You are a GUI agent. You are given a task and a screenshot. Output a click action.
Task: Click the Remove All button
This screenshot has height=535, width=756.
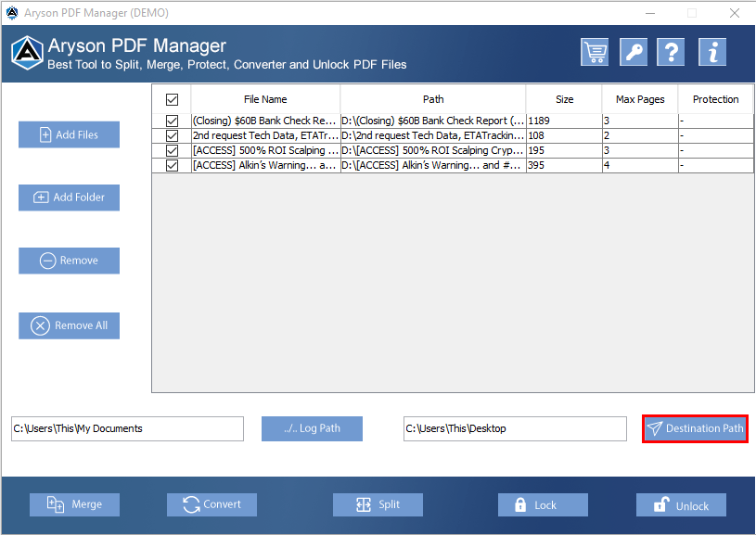point(69,325)
